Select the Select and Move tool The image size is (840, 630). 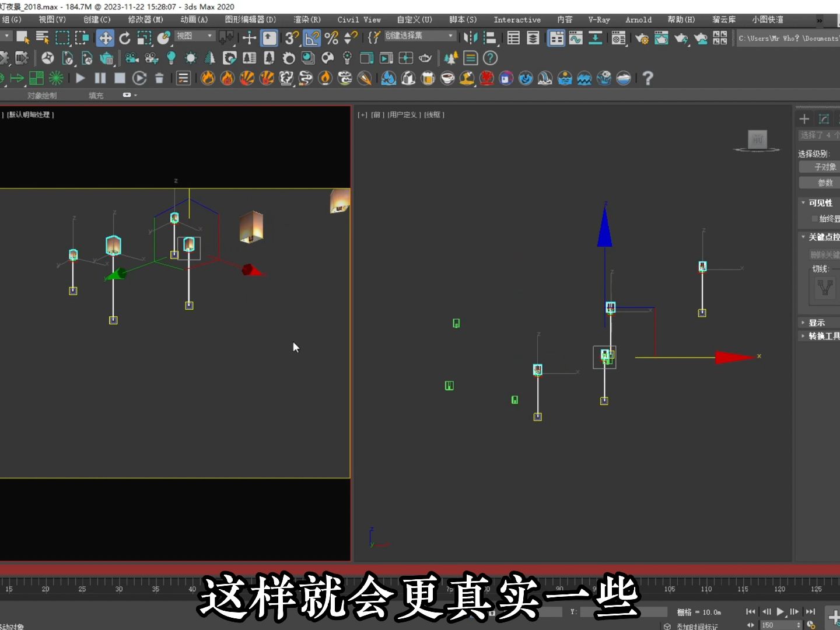[x=105, y=38]
